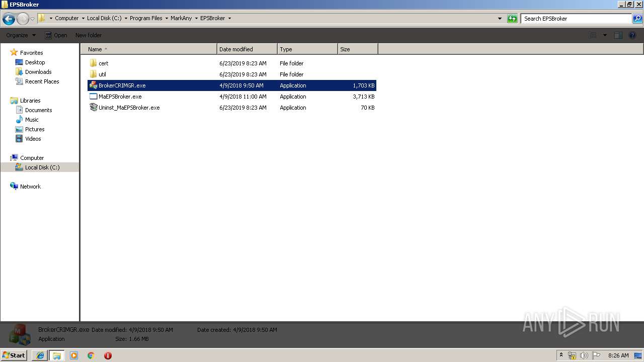Click the Open toolbar button
The image size is (644, 362).
[56, 35]
